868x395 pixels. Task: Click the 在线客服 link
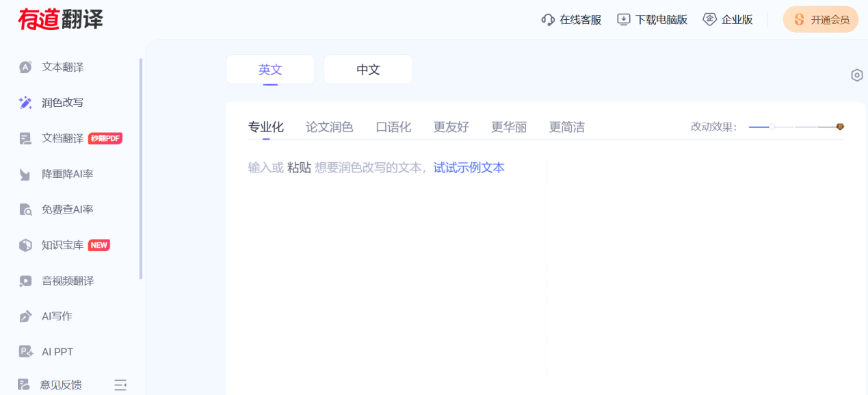coord(581,20)
